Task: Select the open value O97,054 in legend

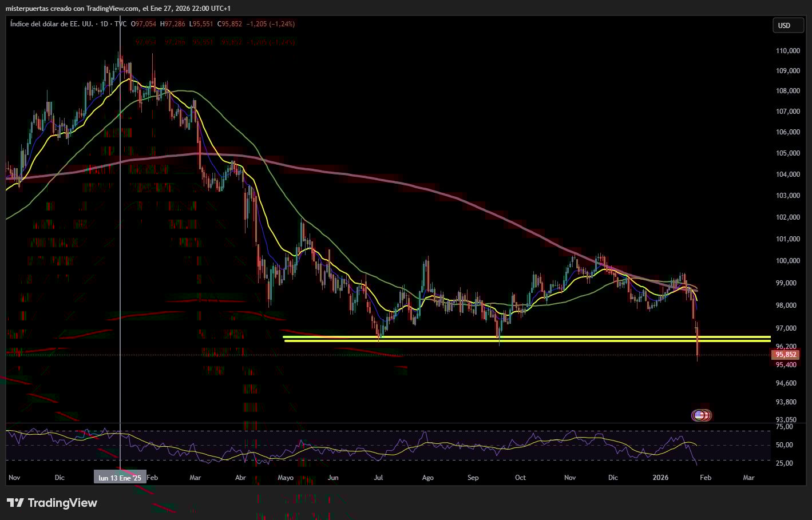Action: pyautogui.click(x=143, y=24)
